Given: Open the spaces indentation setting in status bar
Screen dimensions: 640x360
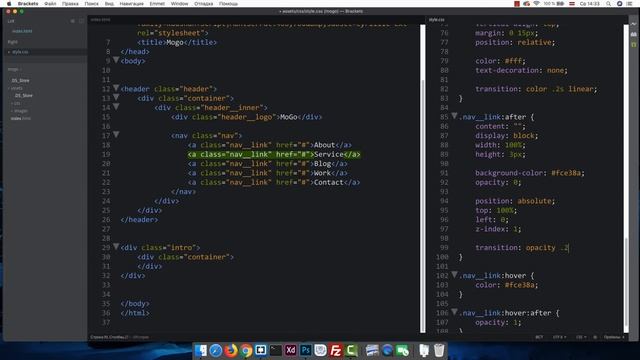Looking at the screenshot, I should (614, 337).
